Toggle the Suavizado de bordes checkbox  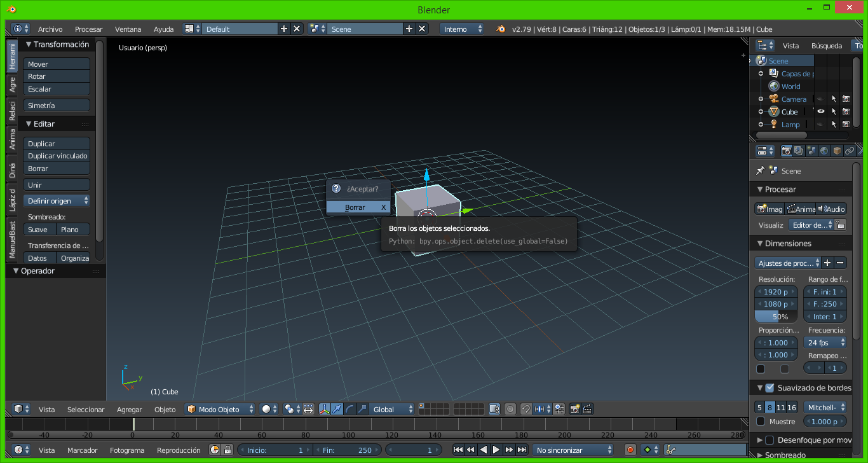click(x=770, y=387)
